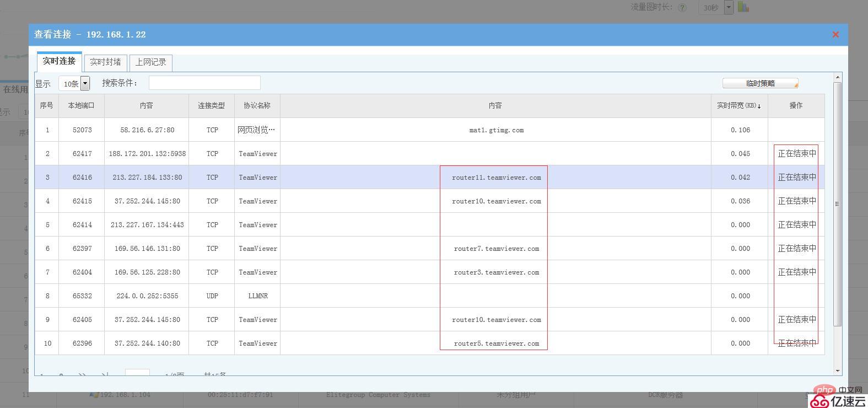Viewport: 868px width, 408px height.
Task: Select the router5.teamviewer.com cell
Action: coord(497,343)
